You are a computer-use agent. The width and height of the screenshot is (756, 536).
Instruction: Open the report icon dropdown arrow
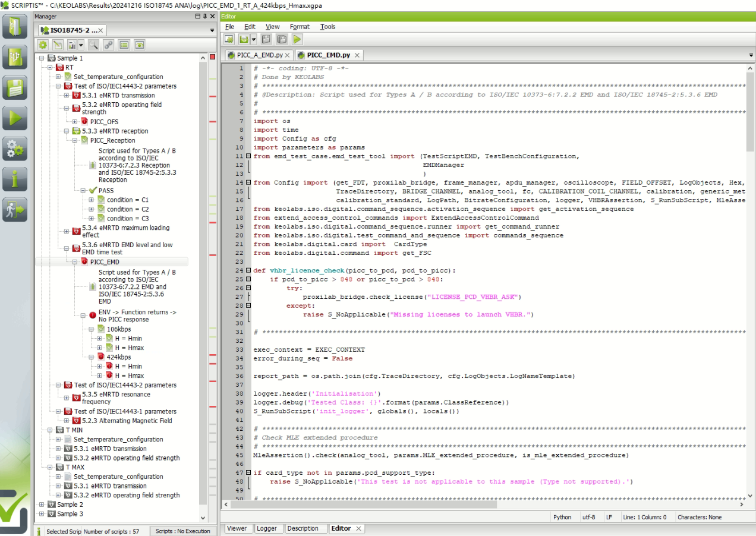(x=80, y=45)
